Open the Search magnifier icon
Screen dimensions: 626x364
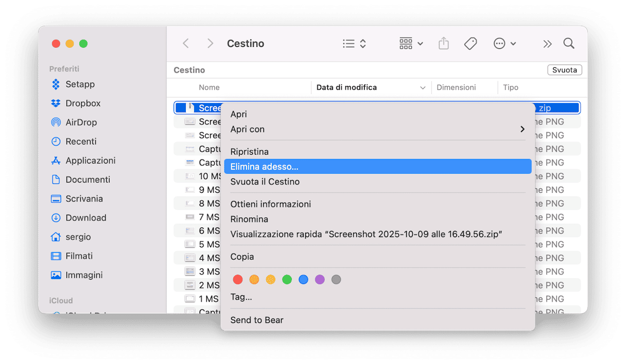[568, 44]
